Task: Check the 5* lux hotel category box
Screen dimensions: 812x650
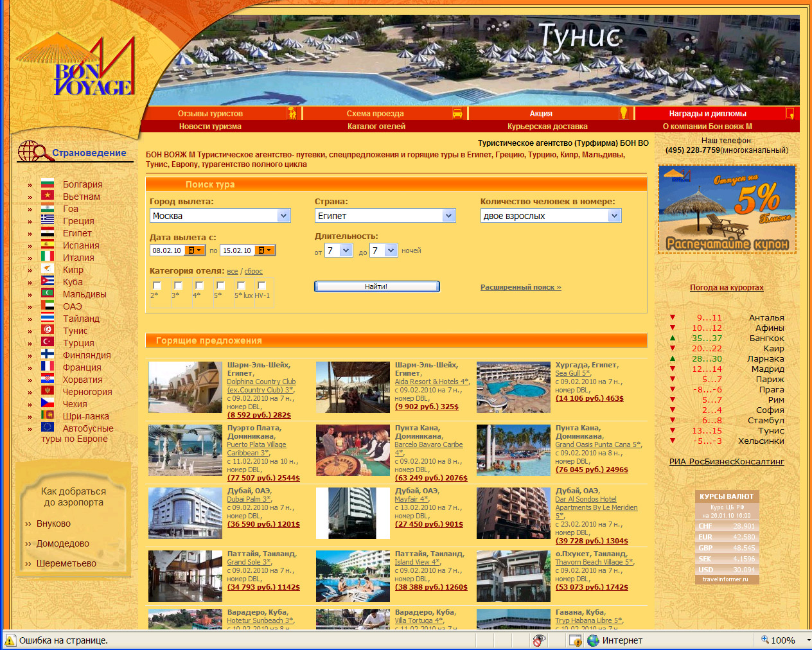Action: [241, 285]
